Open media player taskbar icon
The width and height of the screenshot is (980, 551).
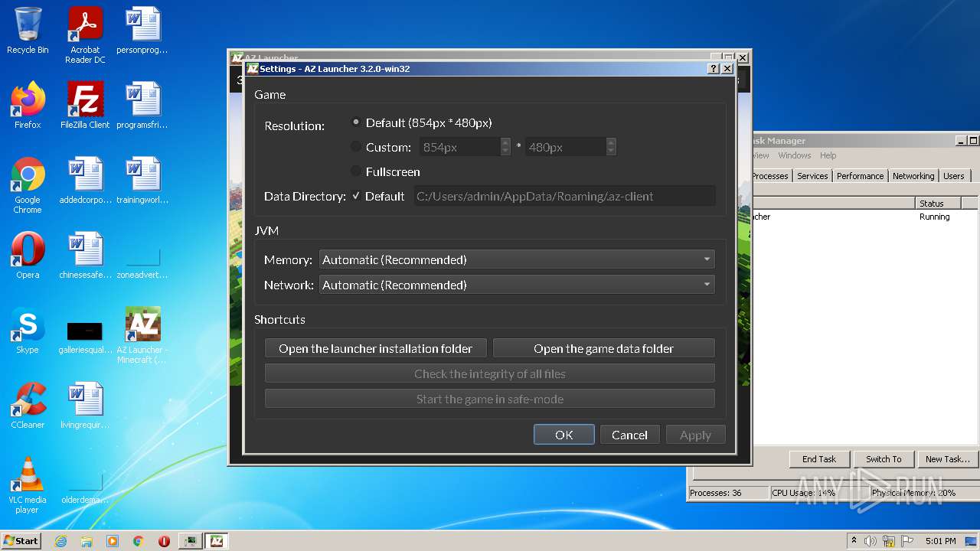(x=113, y=541)
